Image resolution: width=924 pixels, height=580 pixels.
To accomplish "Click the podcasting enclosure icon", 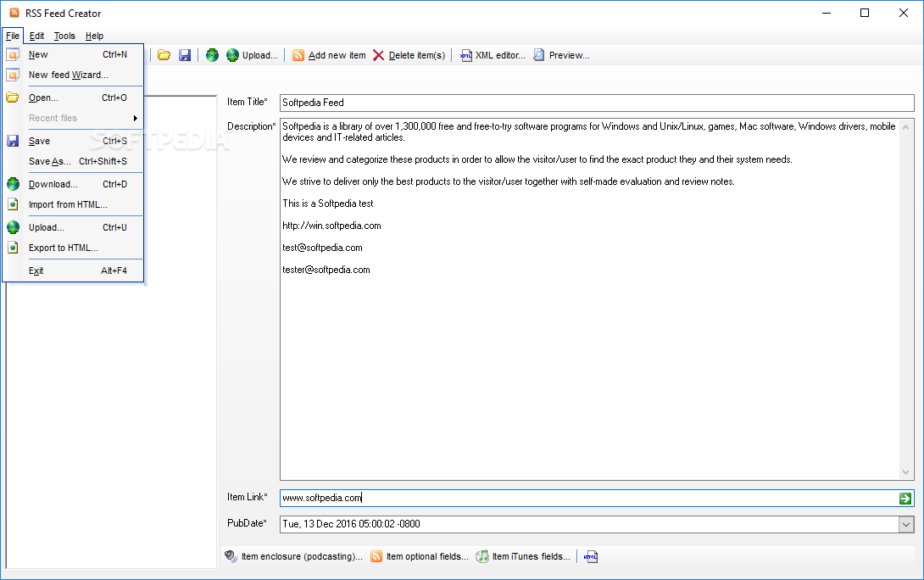I will pos(231,556).
